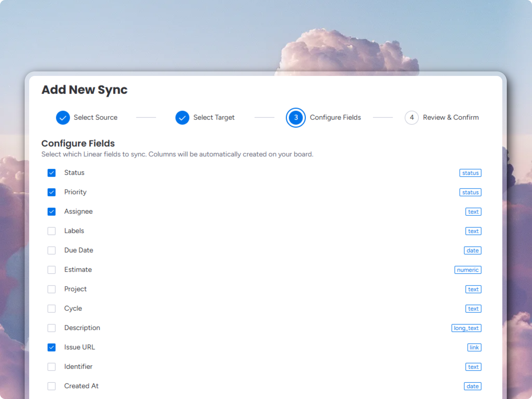Check the Cycle field checkbox
Viewport: 532px width, 399px height.
51,309
